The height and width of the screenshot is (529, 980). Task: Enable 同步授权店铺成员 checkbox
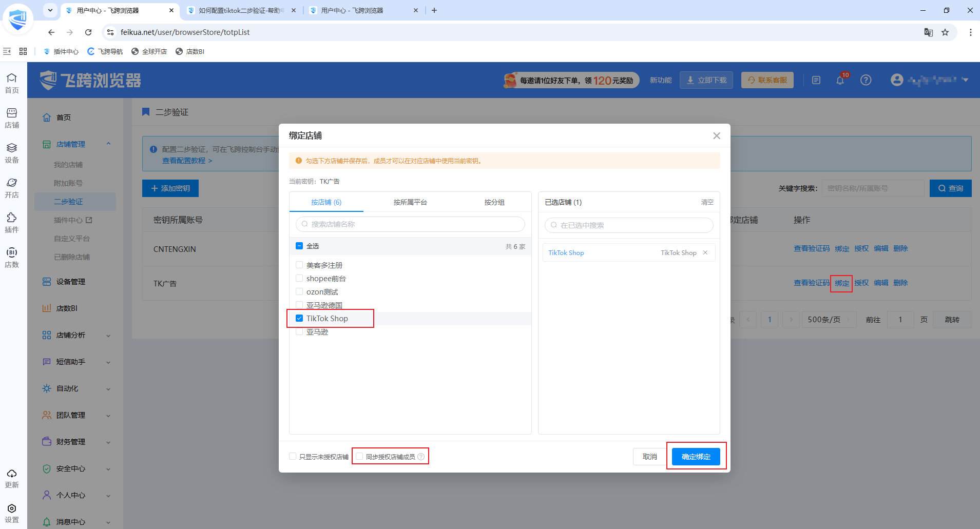(x=359, y=456)
